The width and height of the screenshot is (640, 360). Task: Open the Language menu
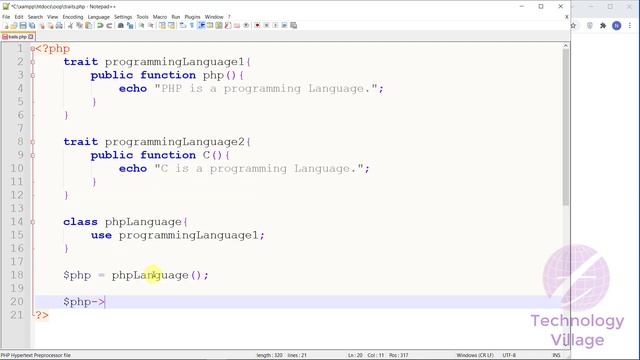point(98,17)
